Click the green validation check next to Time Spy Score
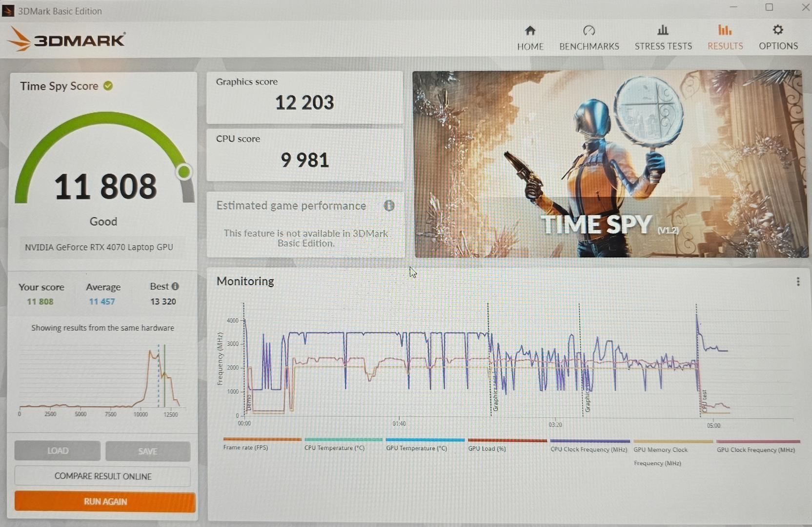The height and width of the screenshot is (527, 812). click(x=108, y=86)
